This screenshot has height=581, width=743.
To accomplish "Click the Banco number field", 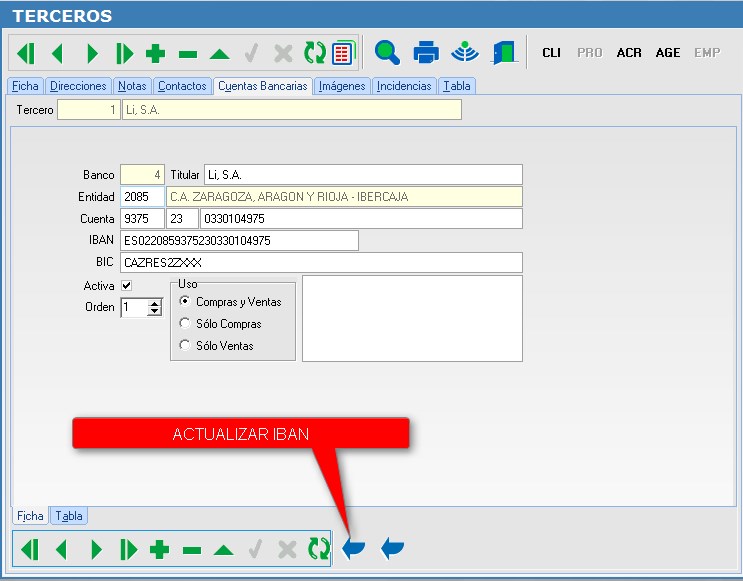I will coord(142,174).
